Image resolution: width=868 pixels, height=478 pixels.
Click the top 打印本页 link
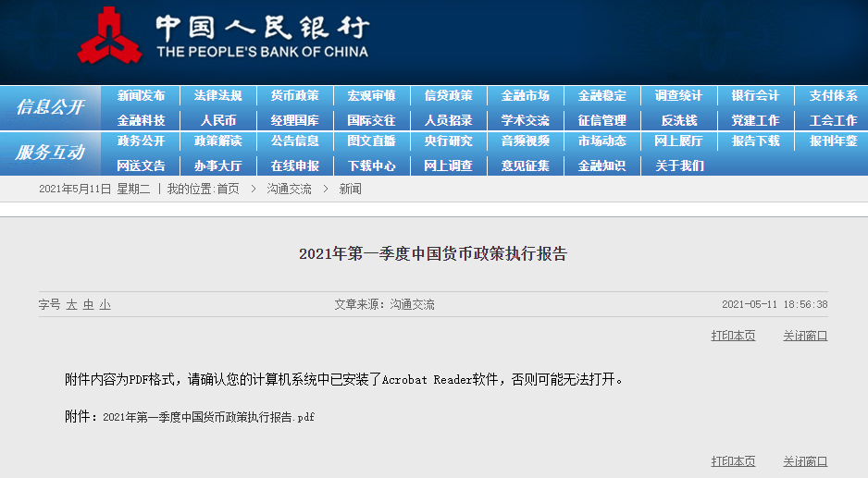tap(733, 336)
